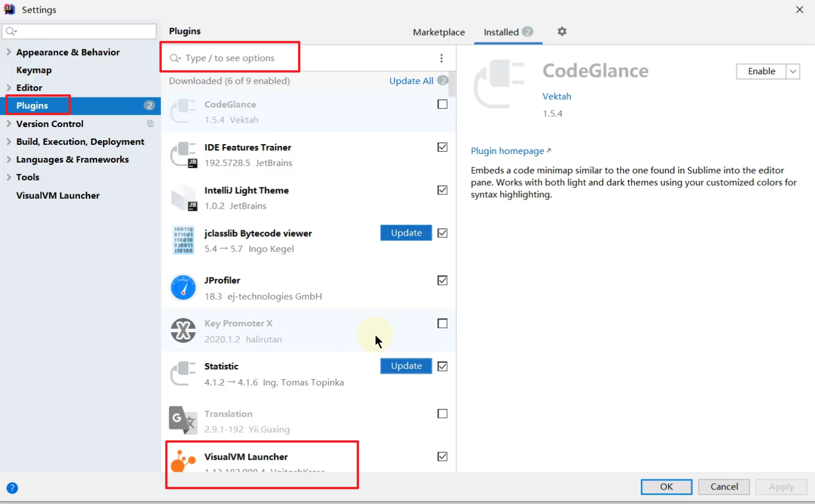Switch to the Marketplace tab
The image size is (815, 504).
[x=439, y=32]
